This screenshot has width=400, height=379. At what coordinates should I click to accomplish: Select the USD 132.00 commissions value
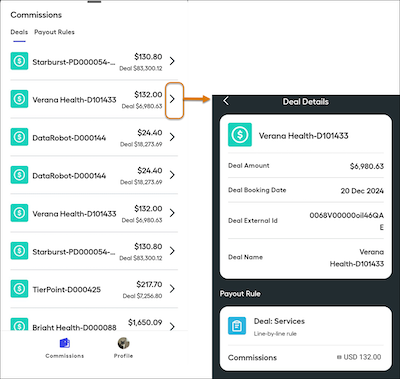coord(362,357)
